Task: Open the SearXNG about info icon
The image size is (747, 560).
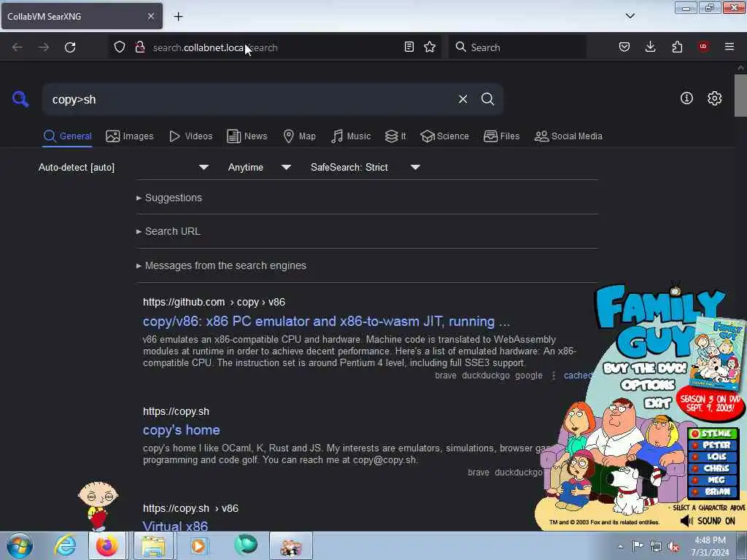Action: pyautogui.click(x=686, y=98)
